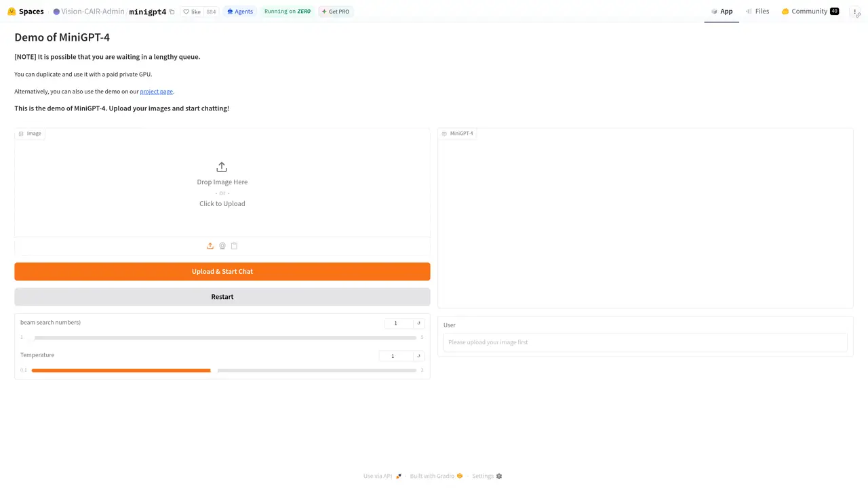Open Settings in the footer

click(x=487, y=476)
